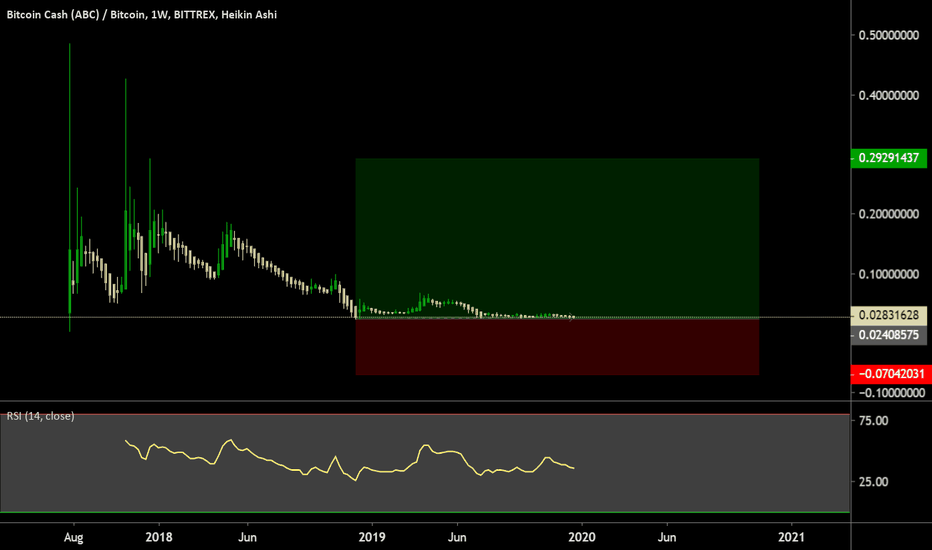Viewport: 932px width, 550px height.
Task: Click the 0.50000000 price axis label
Action: [889, 35]
